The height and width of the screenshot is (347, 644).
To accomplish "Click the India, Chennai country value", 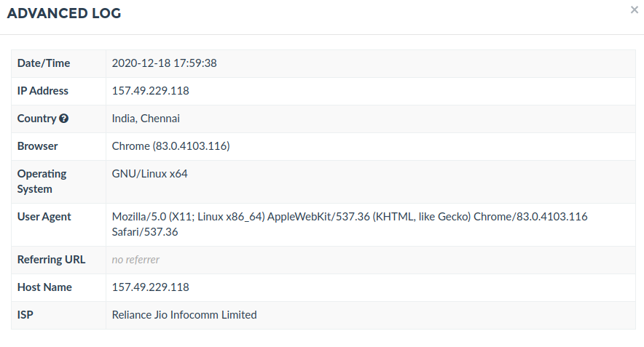I will coord(146,119).
